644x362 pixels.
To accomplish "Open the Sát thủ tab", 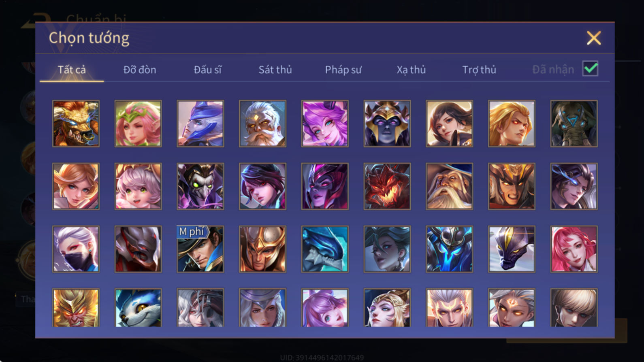I will pos(275,70).
